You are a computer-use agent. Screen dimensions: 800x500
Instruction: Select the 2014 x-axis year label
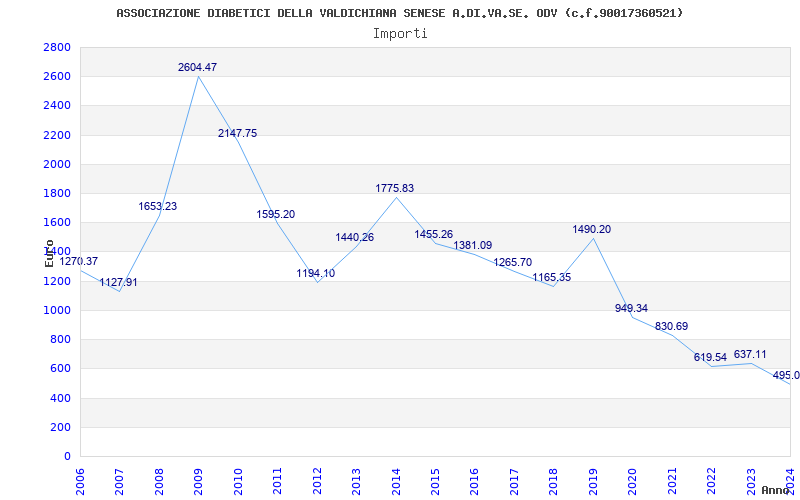tap(396, 481)
